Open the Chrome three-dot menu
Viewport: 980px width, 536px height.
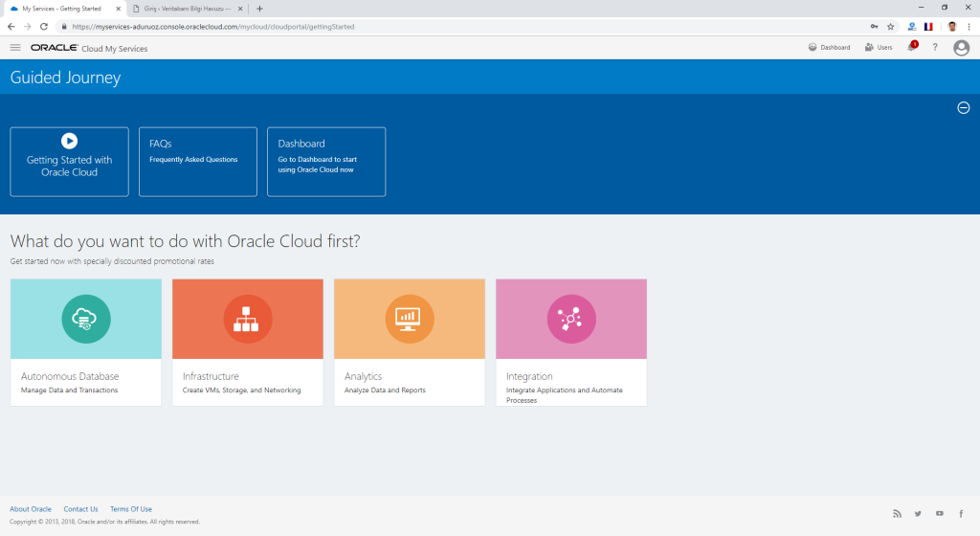pos(969,27)
